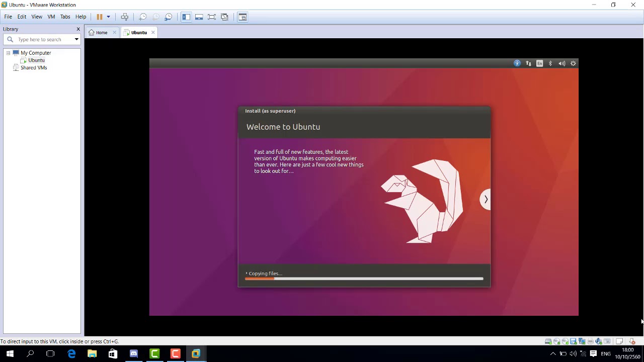The height and width of the screenshot is (362, 644).
Task: Enter full screen mode from toolbar
Action: pyautogui.click(x=212, y=17)
